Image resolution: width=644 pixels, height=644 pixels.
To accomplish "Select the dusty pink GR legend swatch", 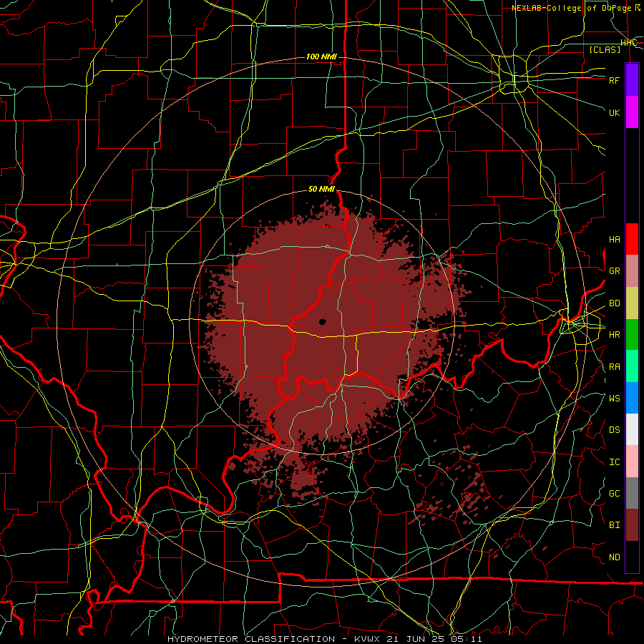I will [632, 271].
